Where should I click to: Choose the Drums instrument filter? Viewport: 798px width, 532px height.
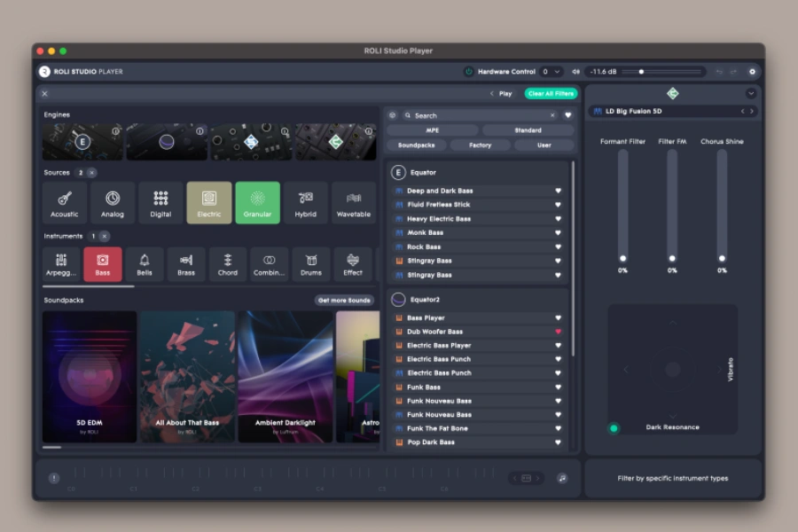(311, 264)
